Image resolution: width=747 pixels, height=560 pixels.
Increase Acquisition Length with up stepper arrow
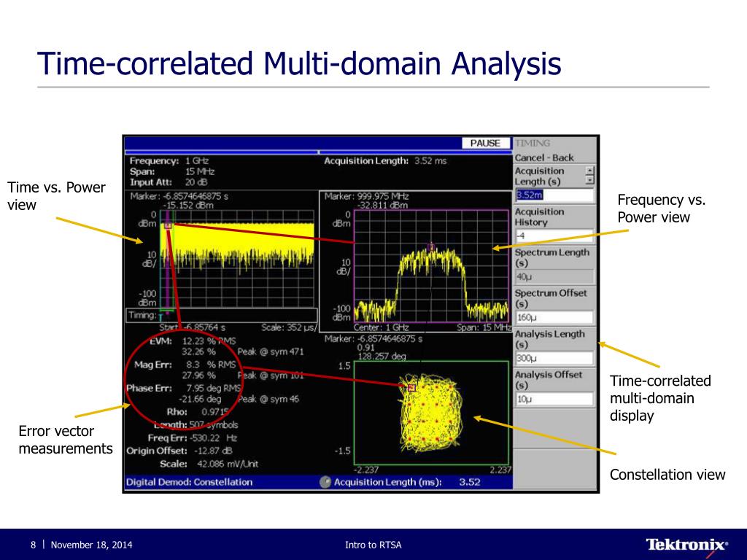point(589,171)
